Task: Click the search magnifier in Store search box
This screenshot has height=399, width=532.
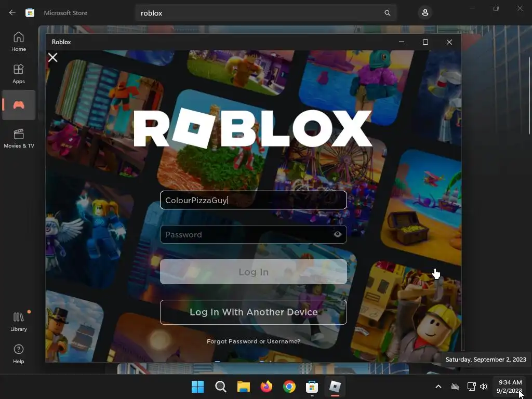Action: click(387, 13)
